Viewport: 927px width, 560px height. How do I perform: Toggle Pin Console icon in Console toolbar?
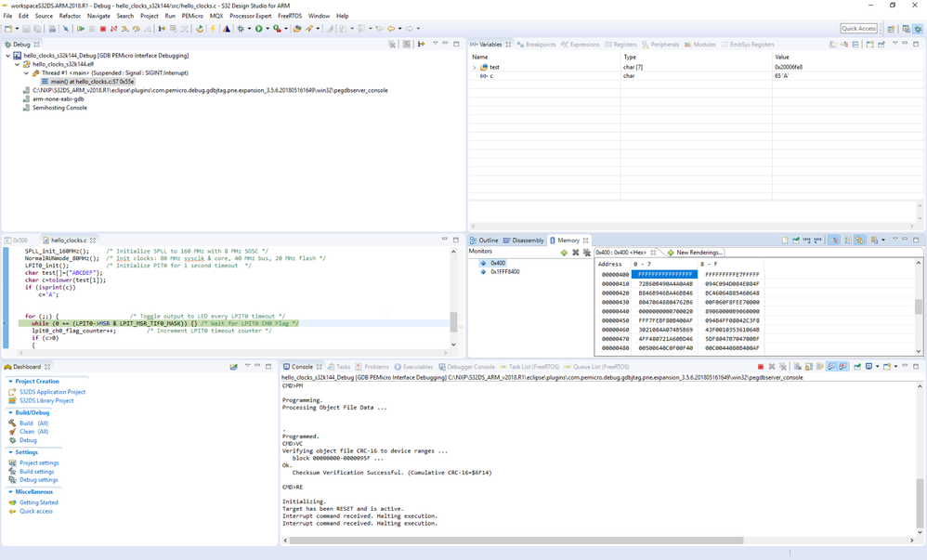point(857,367)
